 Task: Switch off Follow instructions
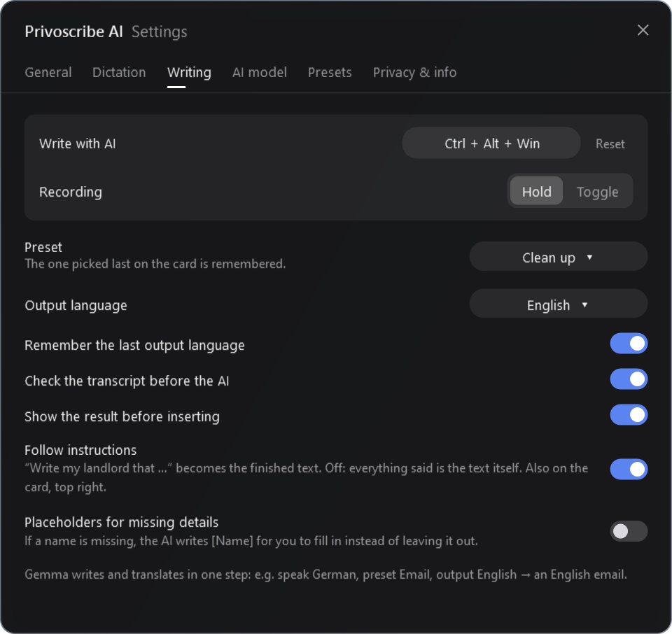tap(629, 469)
